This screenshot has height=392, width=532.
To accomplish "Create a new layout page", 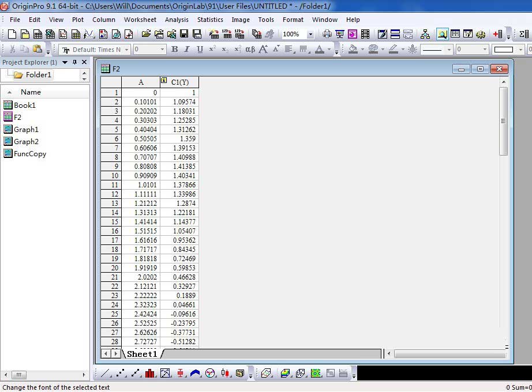I will (x=103, y=34).
